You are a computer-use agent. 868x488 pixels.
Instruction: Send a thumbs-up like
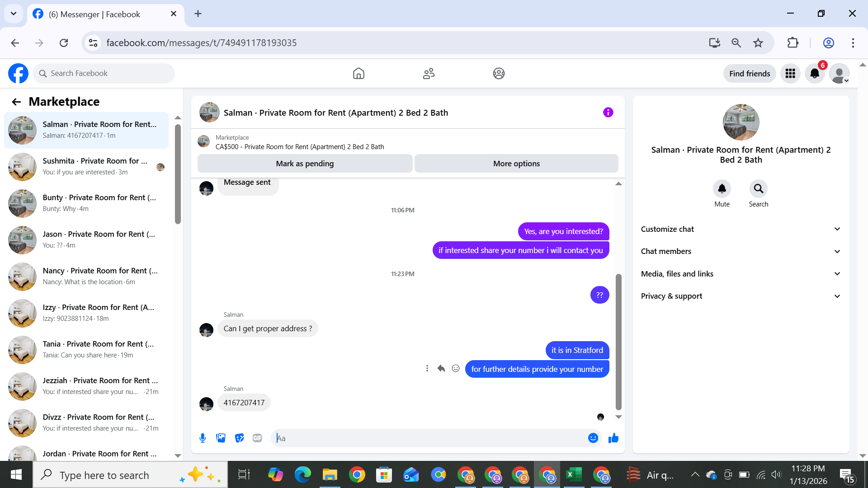(x=613, y=438)
